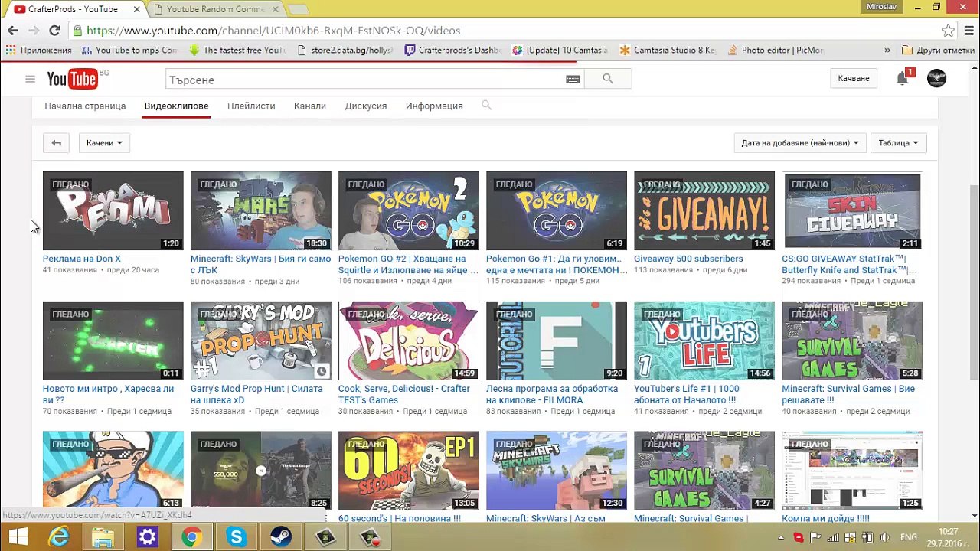Open the notifications bell

click(903, 78)
